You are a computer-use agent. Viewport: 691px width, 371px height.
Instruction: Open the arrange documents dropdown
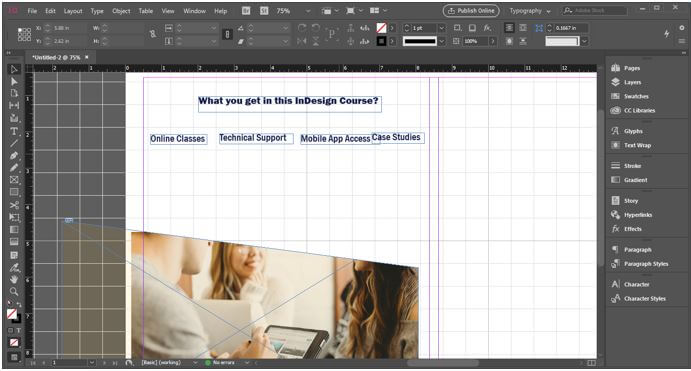378,11
